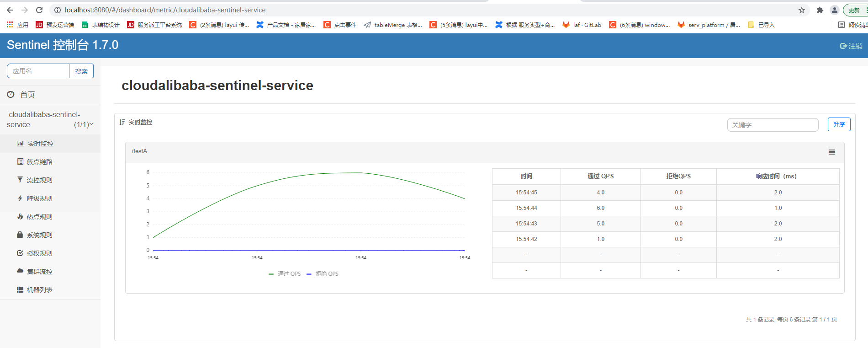The width and height of the screenshot is (868, 348).
Task: Open the 已导入 bookmarks folder
Action: tap(761, 25)
